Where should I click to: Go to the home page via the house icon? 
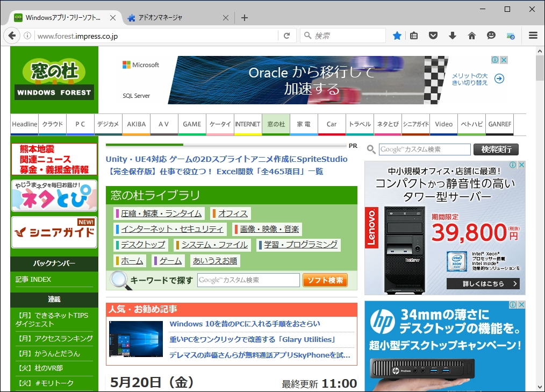point(471,35)
